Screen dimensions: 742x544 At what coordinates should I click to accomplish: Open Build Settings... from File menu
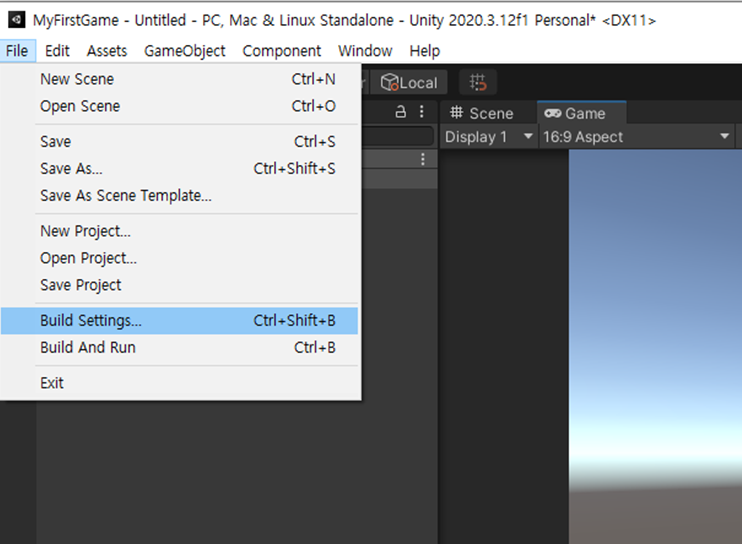(179, 321)
